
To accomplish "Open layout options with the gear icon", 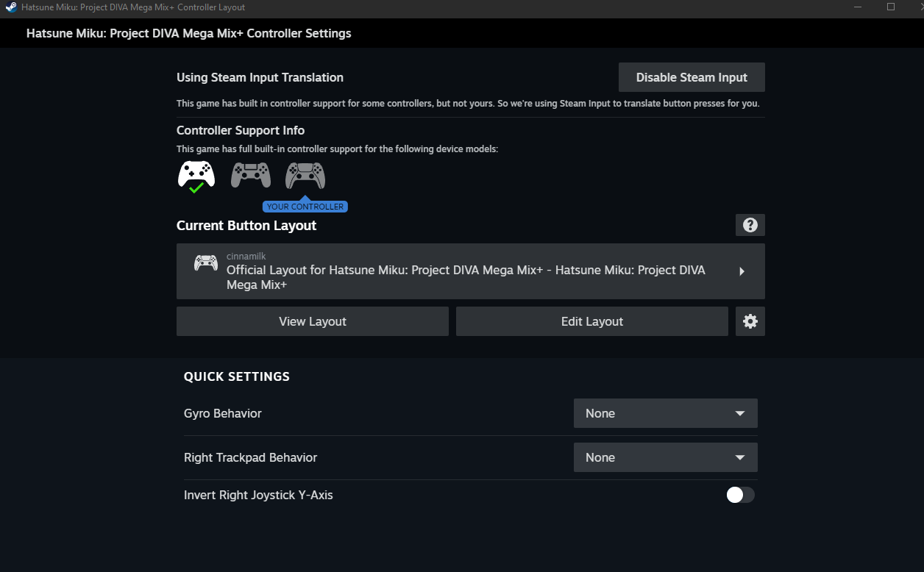I will pyautogui.click(x=750, y=321).
